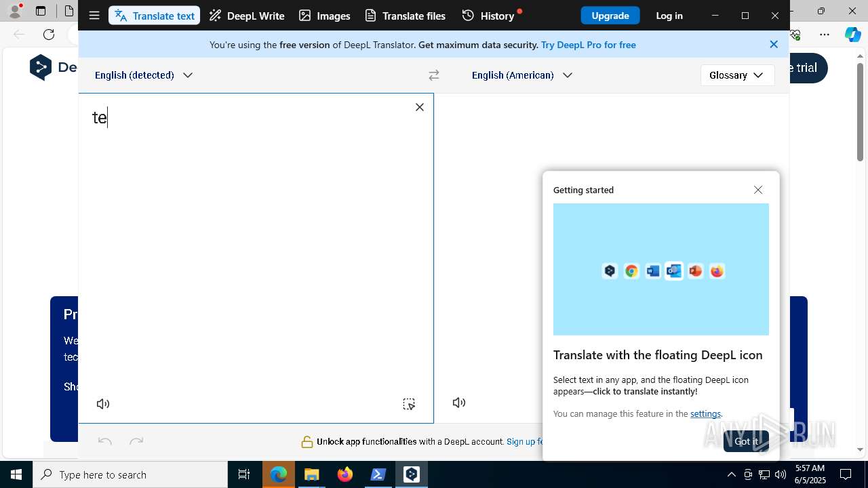Open network icon in system tray

(x=764, y=474)
